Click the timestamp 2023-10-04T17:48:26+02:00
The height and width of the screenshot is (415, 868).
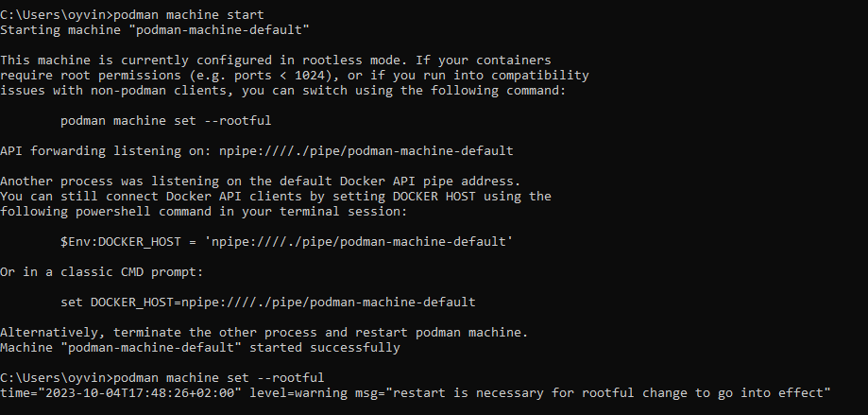click(140, 393)
